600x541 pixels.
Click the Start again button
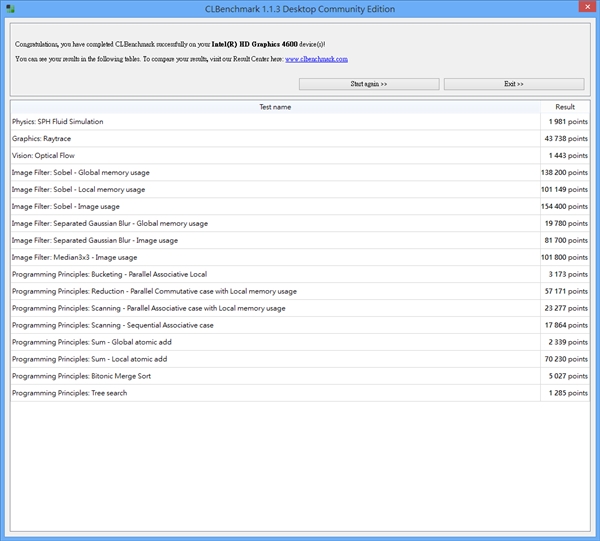coord(369,84)
